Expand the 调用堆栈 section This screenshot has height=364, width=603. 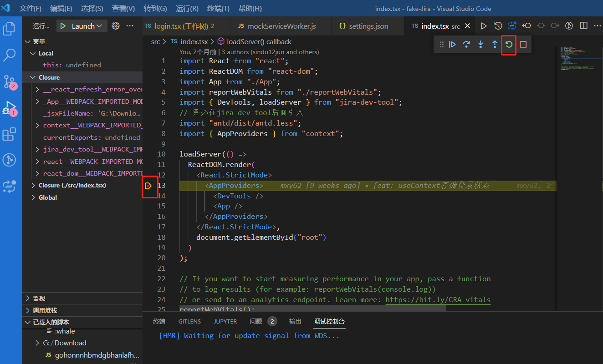point(82,310)
